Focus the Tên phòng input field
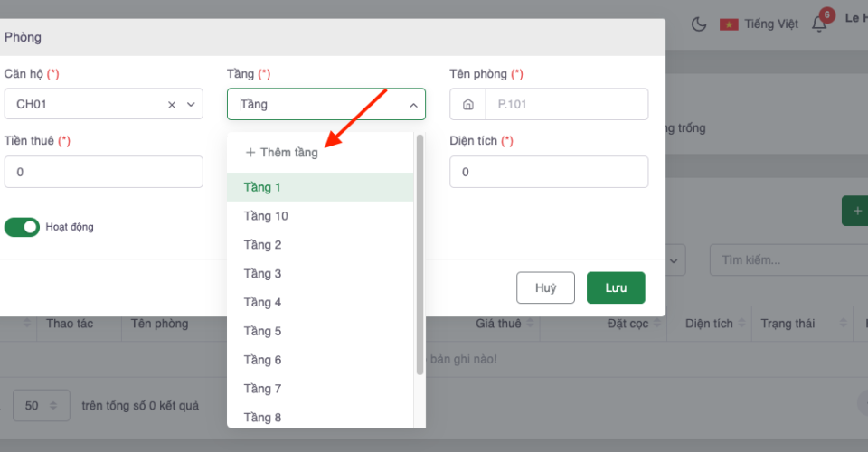Image resolution: width=868 pixels, height=452 pixels. point(566,105)
